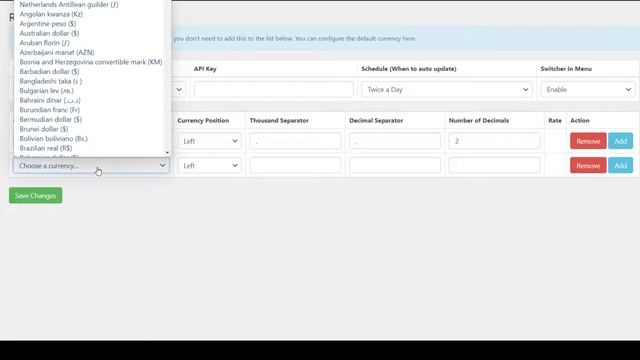Click the API Key column label
Viewport: 640px width, 360px height.
(x=205, y=69)
